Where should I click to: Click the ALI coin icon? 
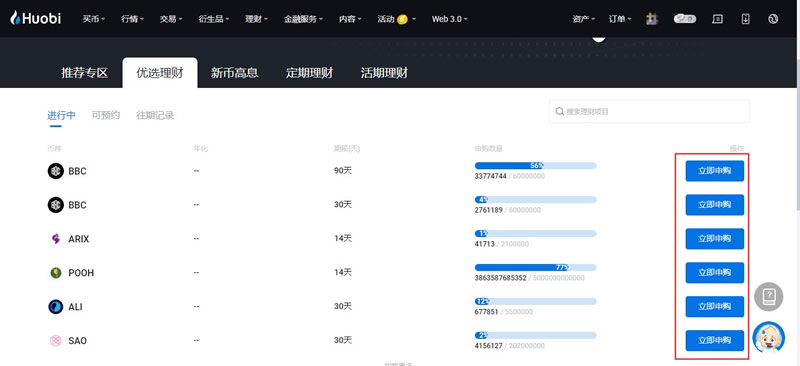(x=56, y=307)
